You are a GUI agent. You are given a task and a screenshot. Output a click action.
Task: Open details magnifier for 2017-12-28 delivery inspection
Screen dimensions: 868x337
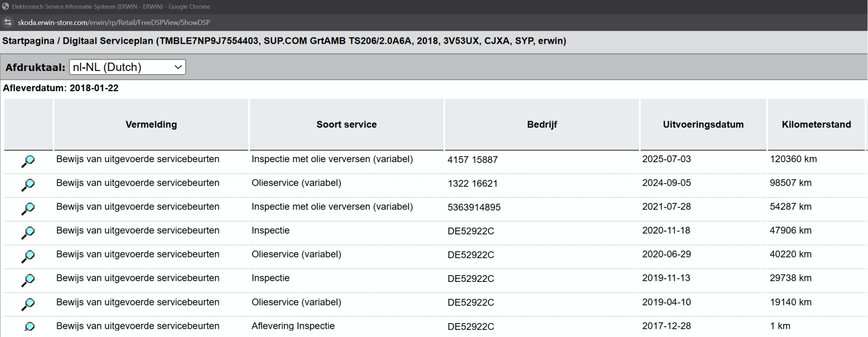tap(29, 327)
